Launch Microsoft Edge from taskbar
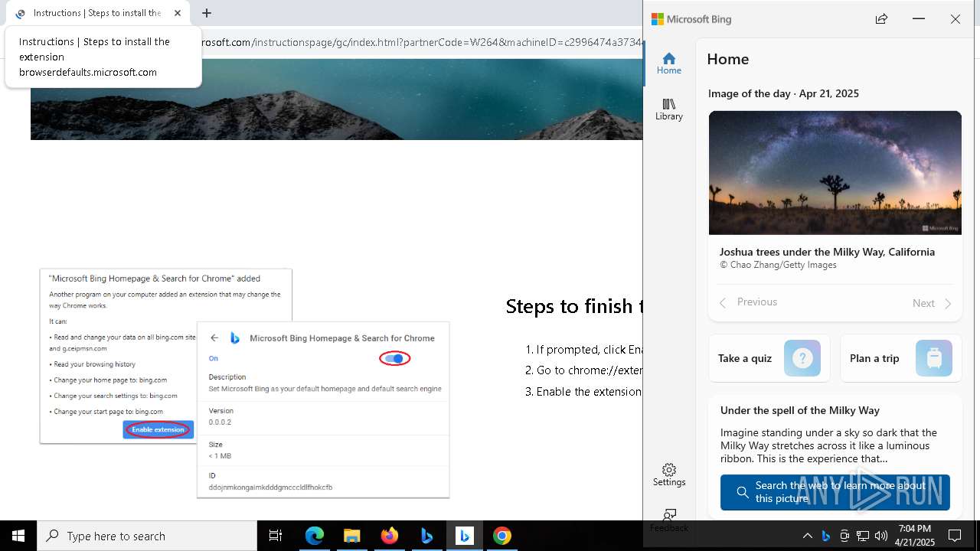Screen dimensions: 980x551 (x=315, y=536)
